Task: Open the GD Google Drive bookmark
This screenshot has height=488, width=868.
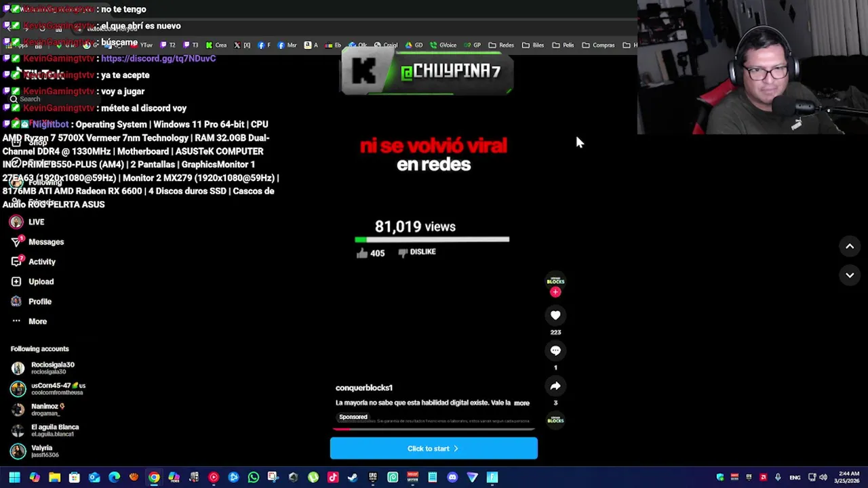Action: click(x=414, y=45)
